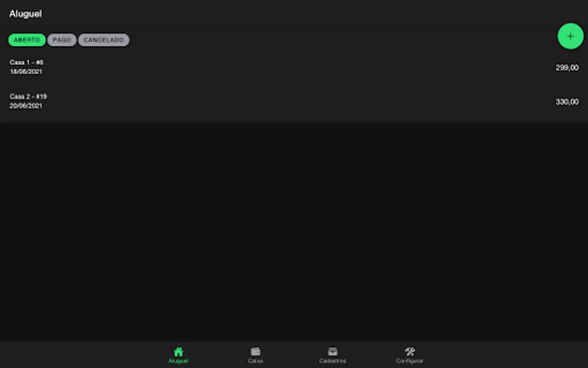Open the Caixa wallet icon
The width and height of the screenshot is (588, 368).
(256, 352)
